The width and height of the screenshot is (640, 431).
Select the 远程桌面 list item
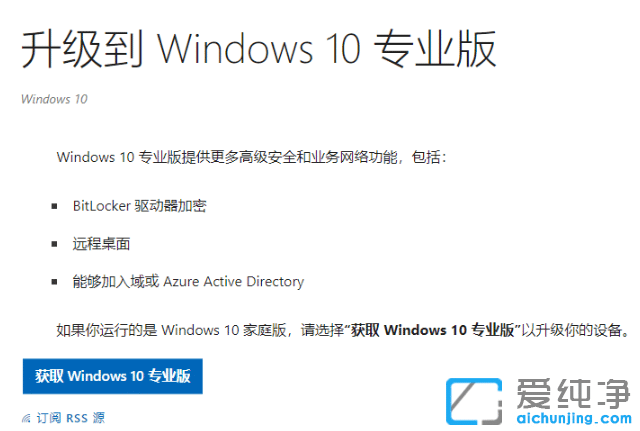pos(102,243)
